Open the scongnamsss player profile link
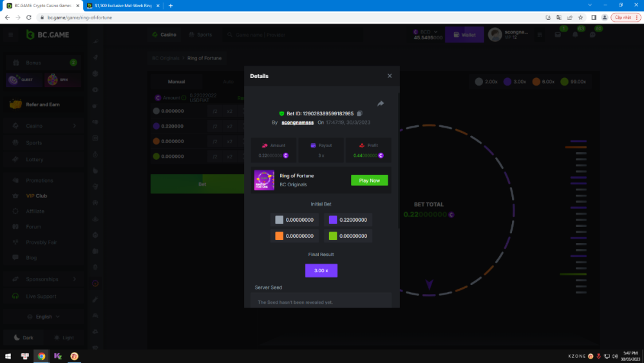The width and height of the screenshot is (644, 363). (298, 122)
